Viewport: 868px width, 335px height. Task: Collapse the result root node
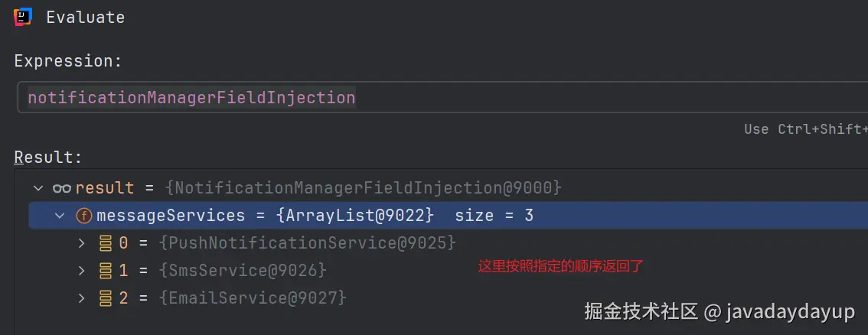tap(38, 188)
